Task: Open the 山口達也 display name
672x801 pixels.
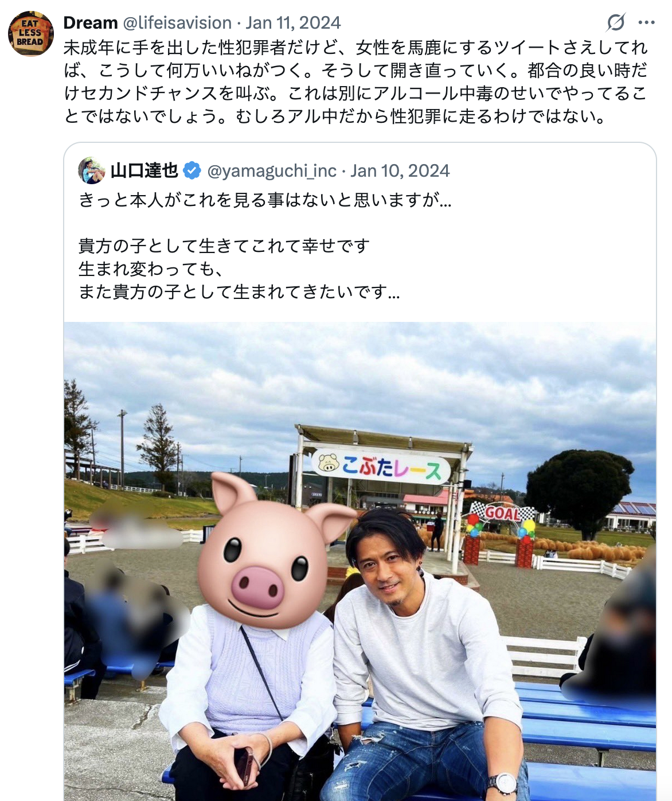Action: pyautogui.click(x=144, y=170)
